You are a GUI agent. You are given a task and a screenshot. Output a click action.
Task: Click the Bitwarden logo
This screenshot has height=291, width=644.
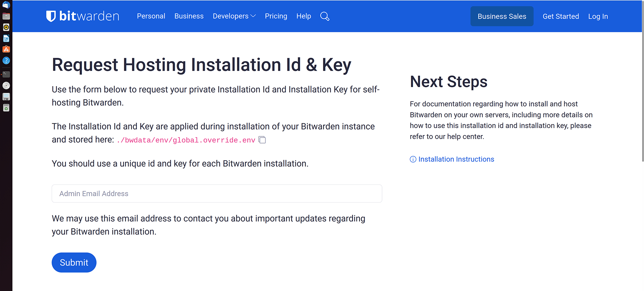pyautogui.click(x=83, y=16)
